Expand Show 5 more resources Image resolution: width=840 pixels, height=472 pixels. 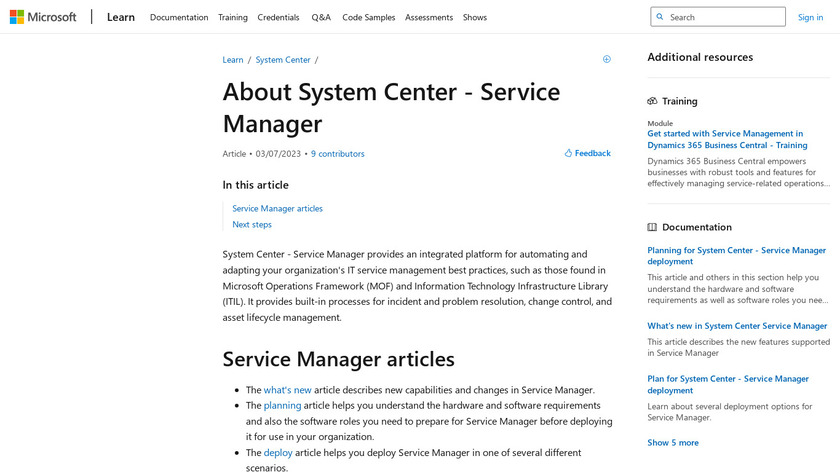[673, 442]
